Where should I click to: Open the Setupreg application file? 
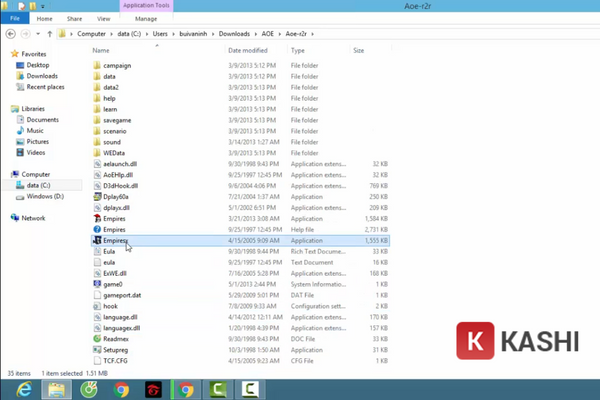point(115,350)
